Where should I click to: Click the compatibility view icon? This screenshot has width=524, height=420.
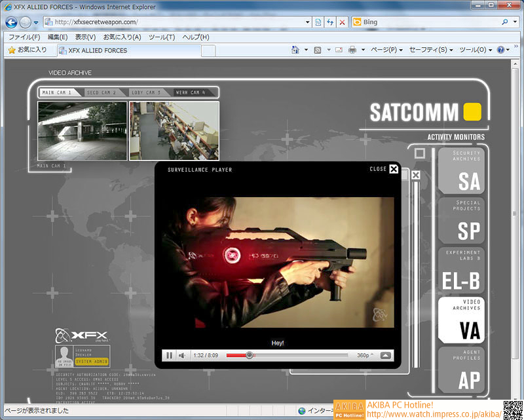(318, 22)
